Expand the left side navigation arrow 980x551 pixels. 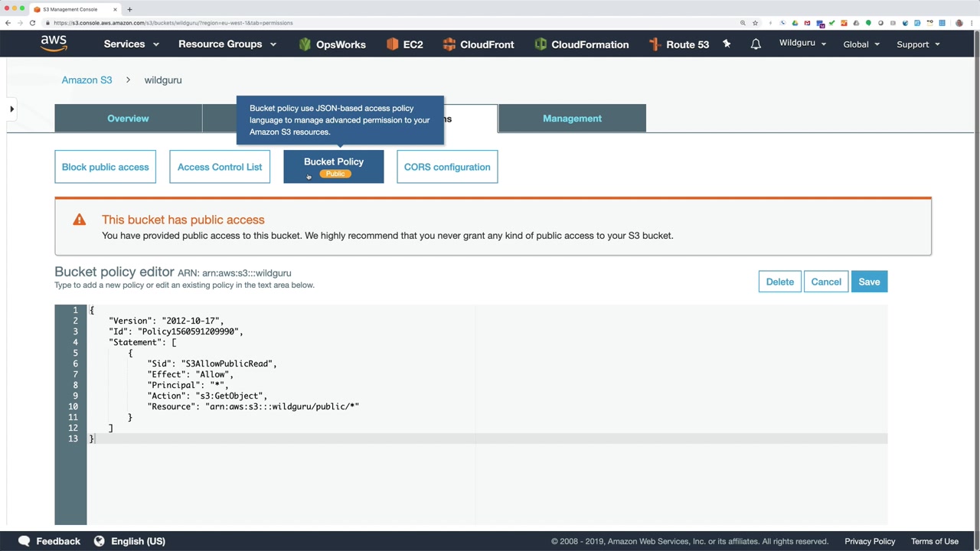point(11,109)
